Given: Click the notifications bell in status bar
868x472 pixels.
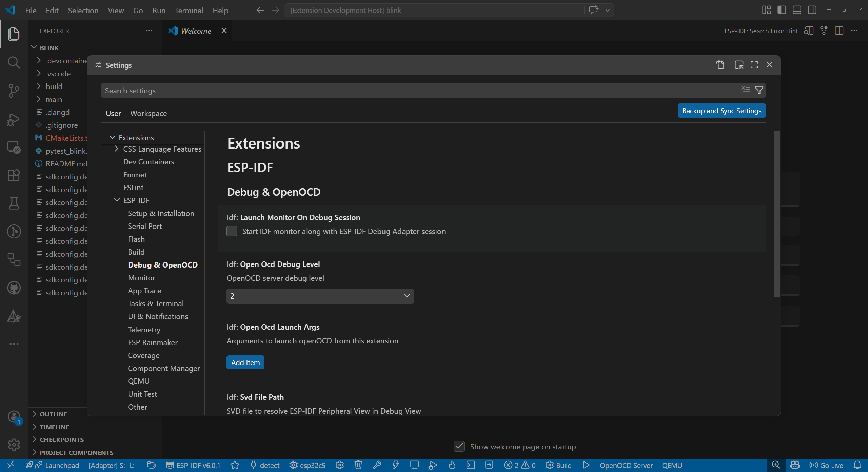Looking at the screenshot, I should (x=857, y=465).
